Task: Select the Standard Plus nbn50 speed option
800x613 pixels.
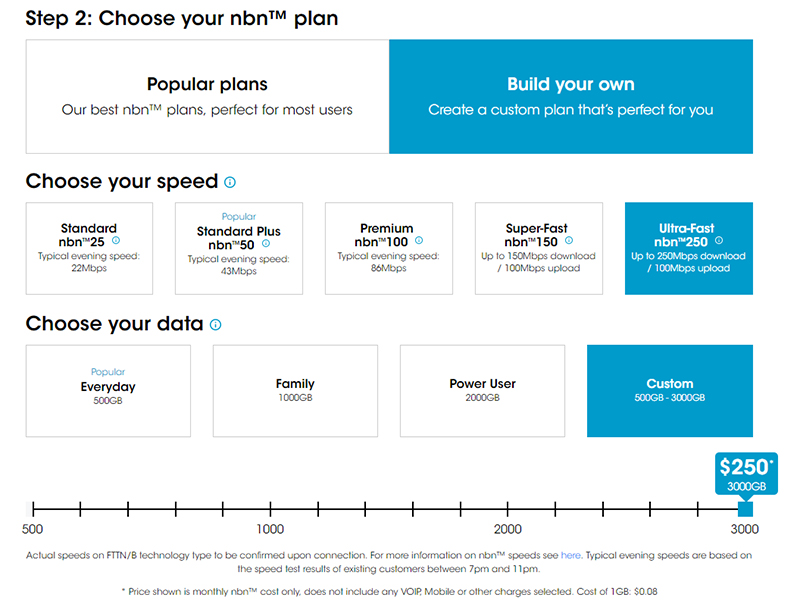Action: click(239, 249)
